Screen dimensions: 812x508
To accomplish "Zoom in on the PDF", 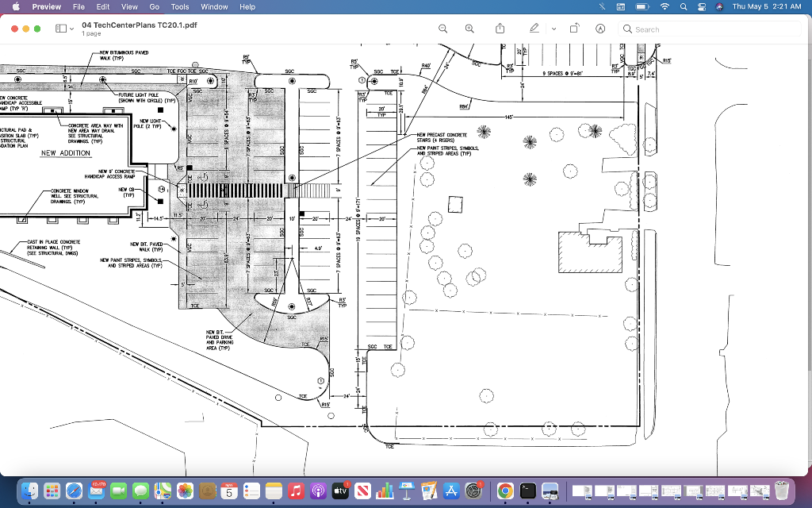I will pyautogui.click(x=469, y=29).
